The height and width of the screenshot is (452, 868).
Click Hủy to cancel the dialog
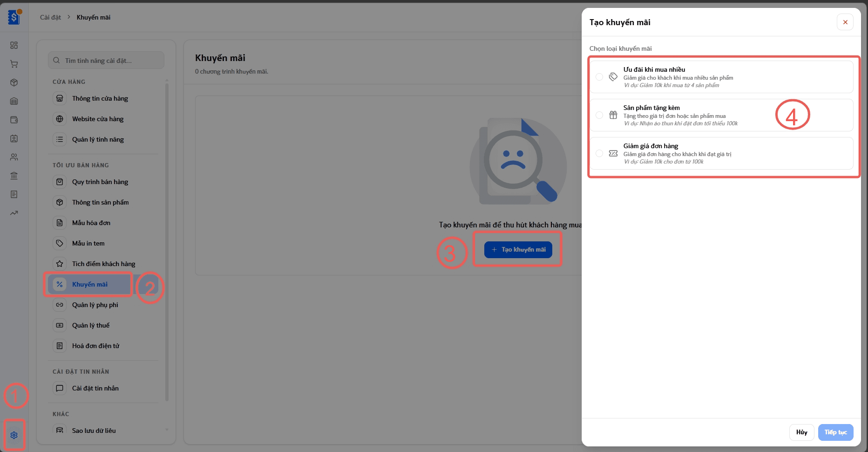801,432
